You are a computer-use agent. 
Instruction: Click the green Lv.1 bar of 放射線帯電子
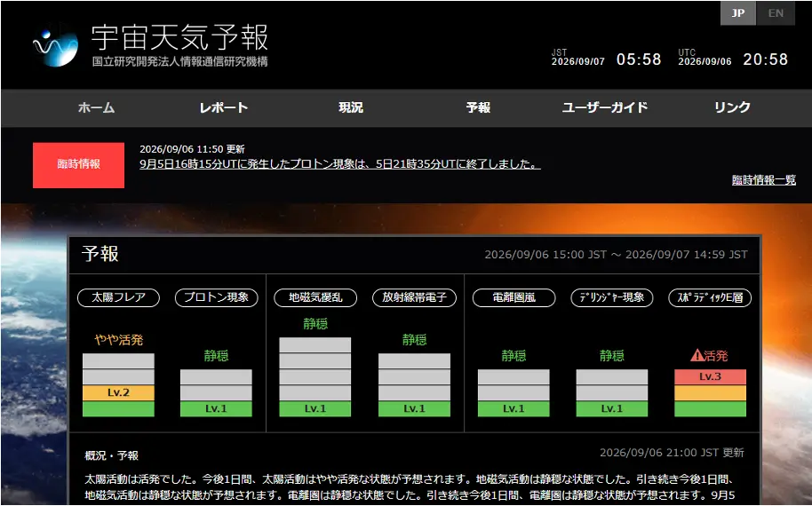coord(414,408)
